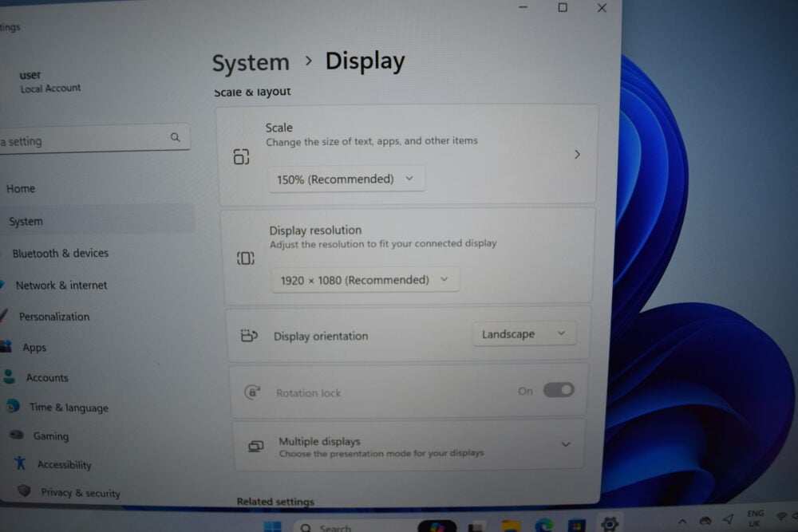Click the Settings gear in the taskbar
798x532 pixels.
coord(609,523)
